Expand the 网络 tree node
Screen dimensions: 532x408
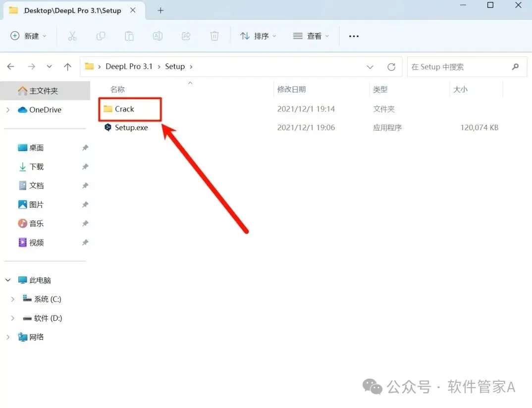coord(8,337)
